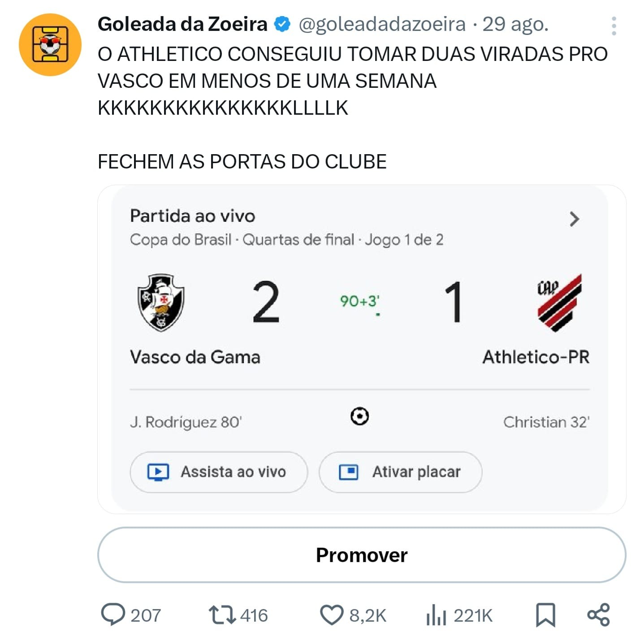Open the 29 ago. timestamp link
Image resolution: width=644 pixels, height=644 pixels.
click(x=515, y=24)
